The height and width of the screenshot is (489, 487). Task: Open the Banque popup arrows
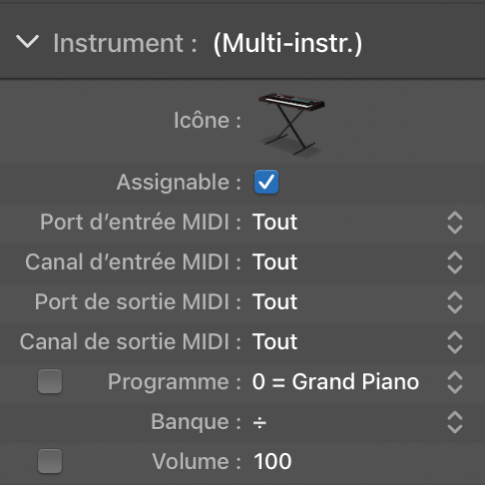455,422
